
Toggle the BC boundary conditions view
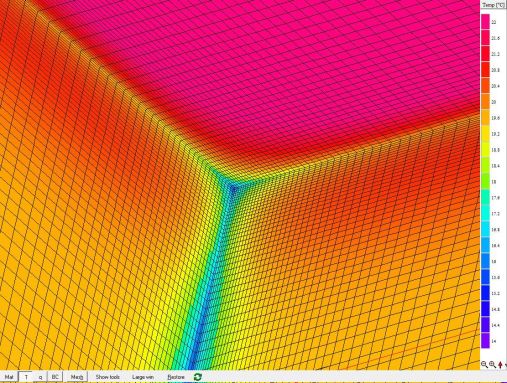pos(55,377)
